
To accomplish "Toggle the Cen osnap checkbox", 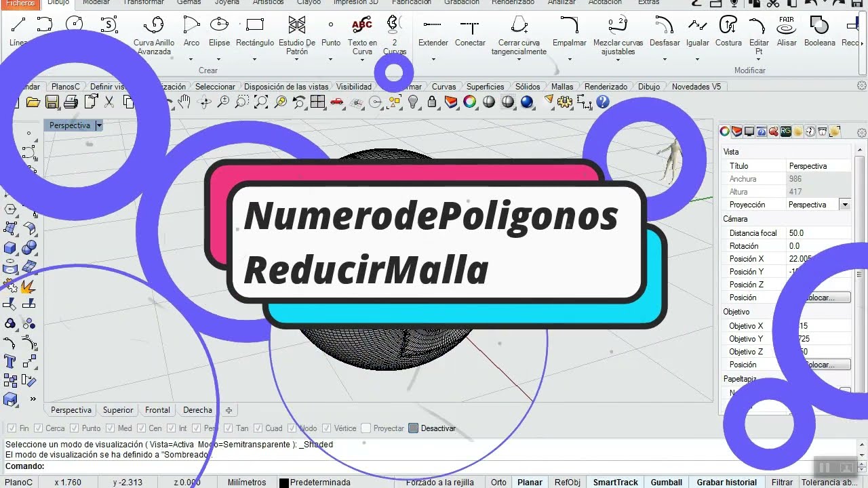I will click(x=142, y=428).
